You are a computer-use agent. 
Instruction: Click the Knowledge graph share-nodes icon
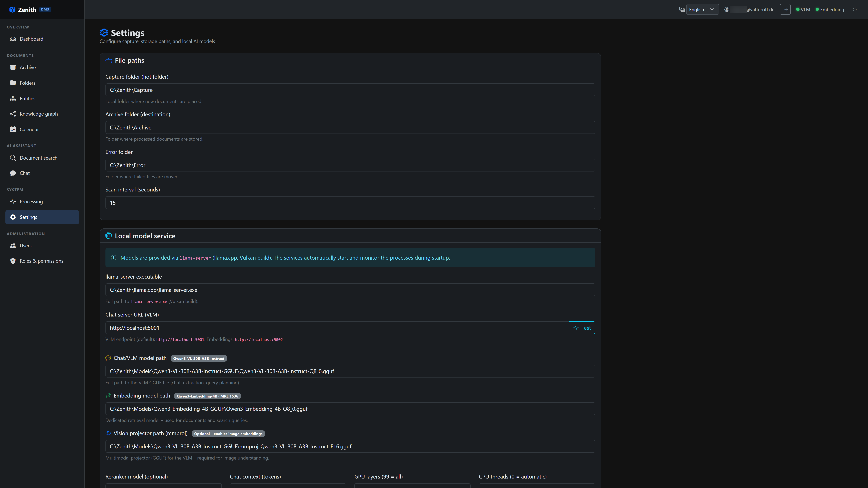(13, 114)
